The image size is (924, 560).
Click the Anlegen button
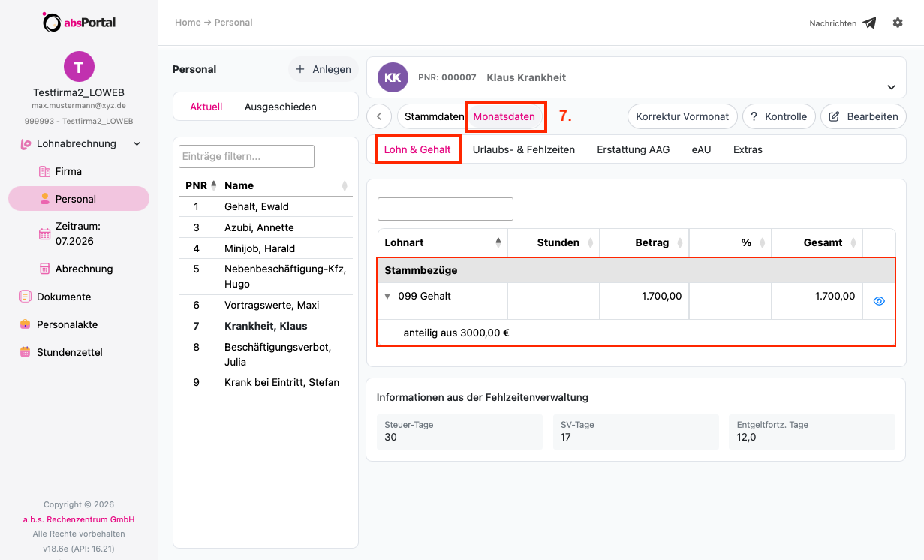coord(324,69)
